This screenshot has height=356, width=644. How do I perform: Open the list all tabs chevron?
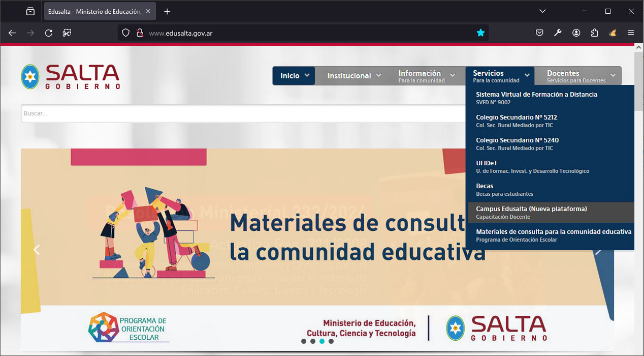pos(542,11)
